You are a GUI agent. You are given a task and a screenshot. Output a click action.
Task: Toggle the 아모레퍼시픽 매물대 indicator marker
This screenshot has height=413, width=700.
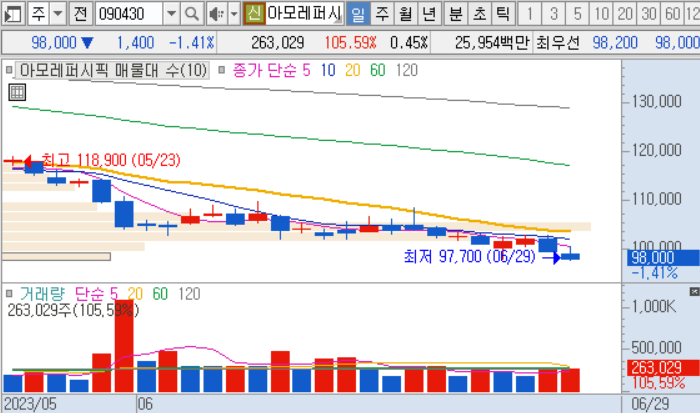tap(8, 70)
